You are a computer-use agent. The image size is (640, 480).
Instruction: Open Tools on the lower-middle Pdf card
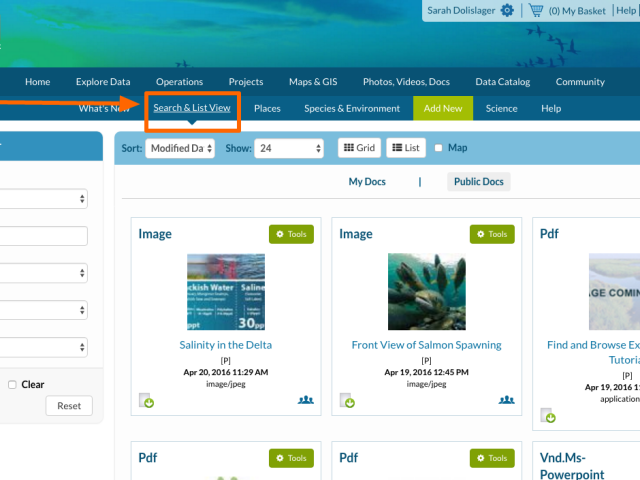pyautogui.click(x=492, y=458)
